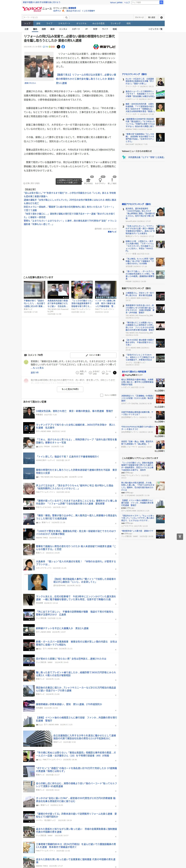Click the keyword search magnifier icon

66,17
